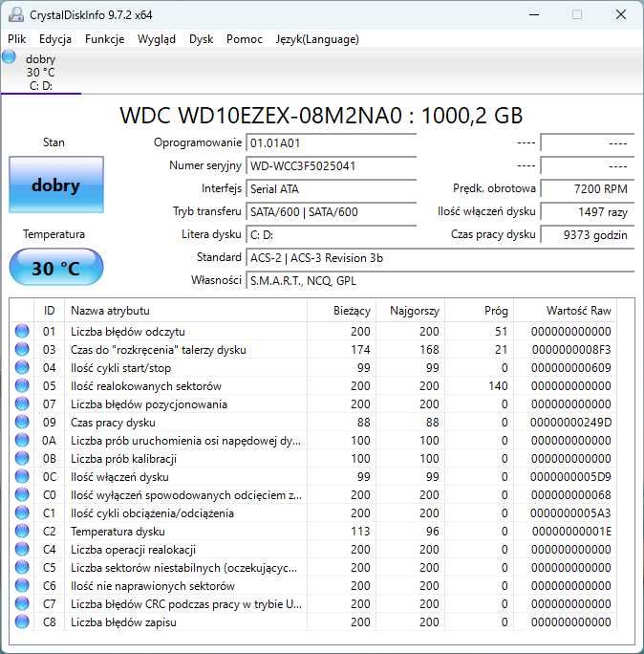Click the status orb for attribute 01
This screenshot has width=644, height=654.
[22, 331]
